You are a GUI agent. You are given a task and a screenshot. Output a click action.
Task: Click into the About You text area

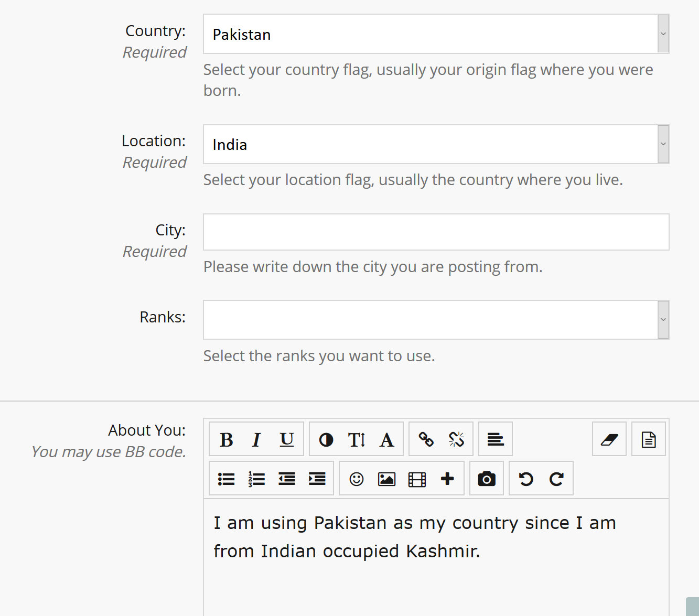pos(436,557)
